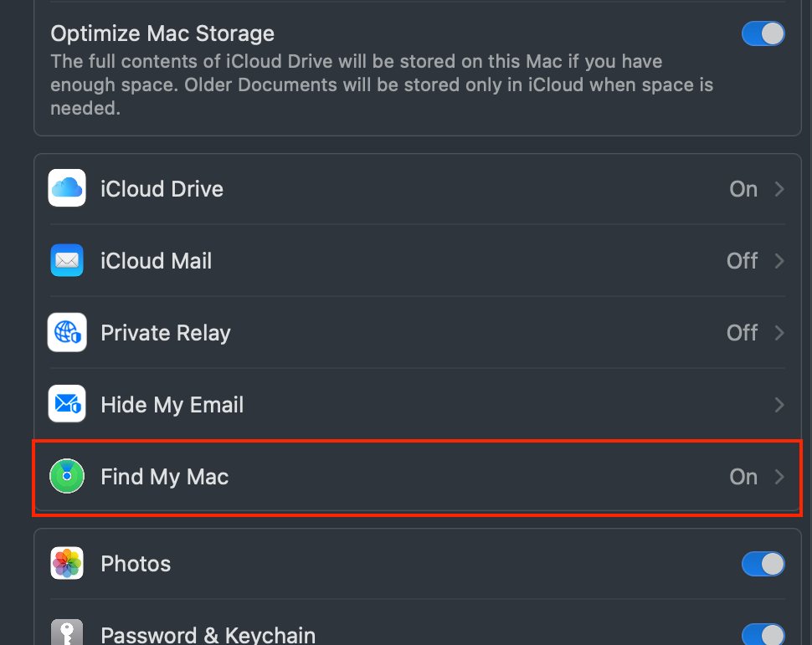Click the iCloud Drive cloud icon

(x=66, y=188)
